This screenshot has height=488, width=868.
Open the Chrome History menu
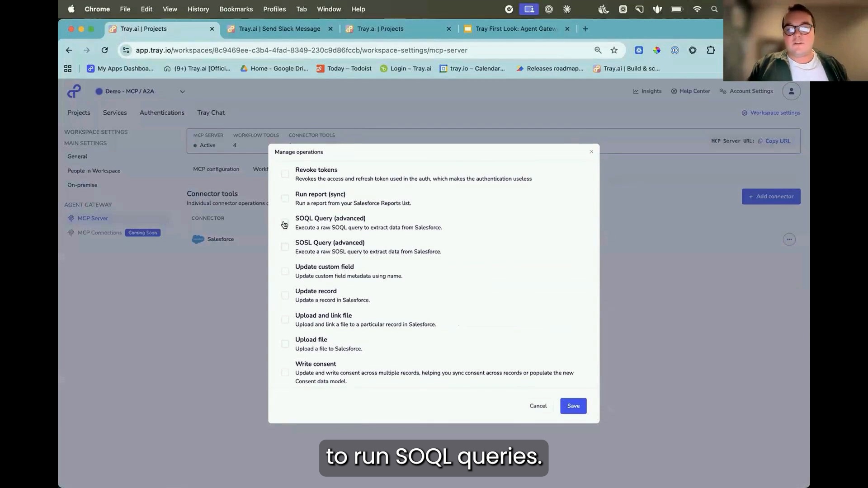(198, 9)
